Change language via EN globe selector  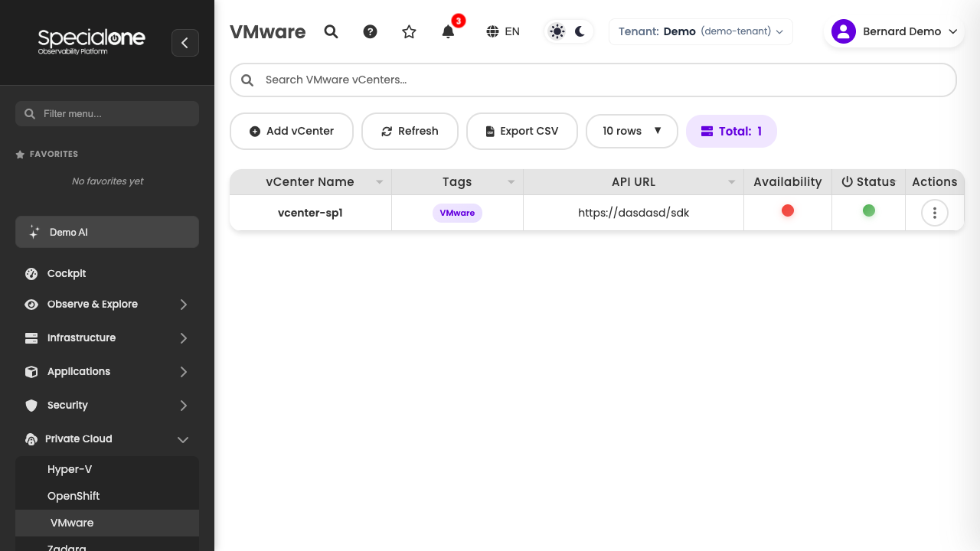click(x=503, y=31)
